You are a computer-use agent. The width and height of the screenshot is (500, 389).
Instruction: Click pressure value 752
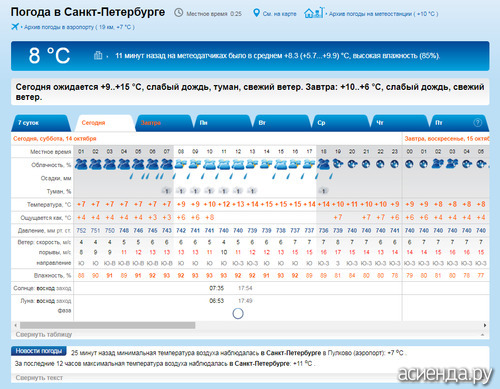click(x=81, y=230)
